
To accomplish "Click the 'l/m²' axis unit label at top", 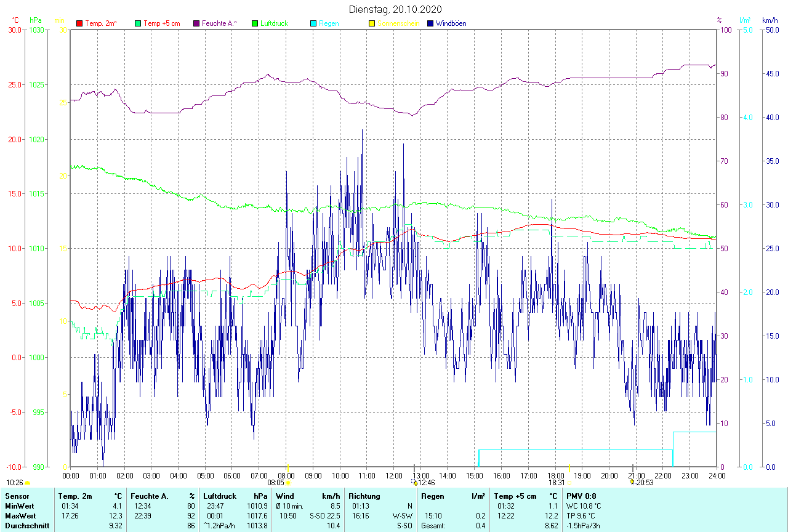I will coord(746,20).
